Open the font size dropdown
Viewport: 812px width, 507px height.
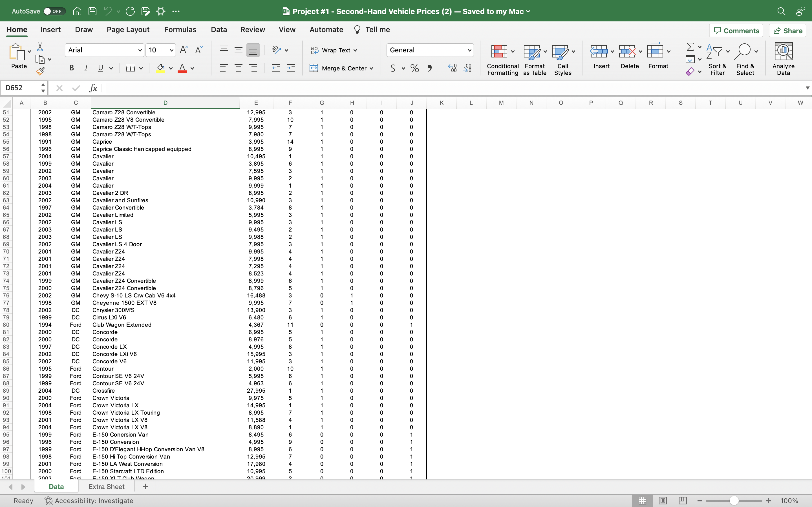(171, 50)
